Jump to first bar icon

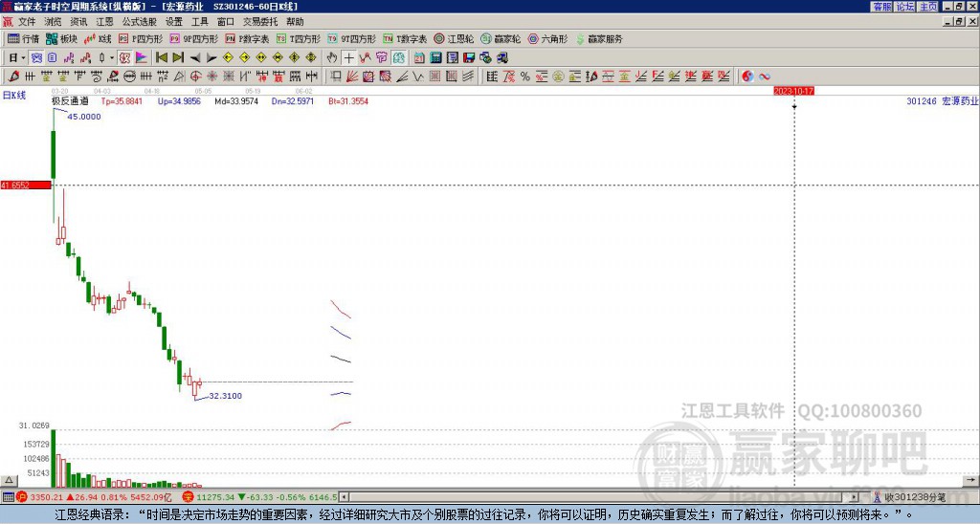161,57
